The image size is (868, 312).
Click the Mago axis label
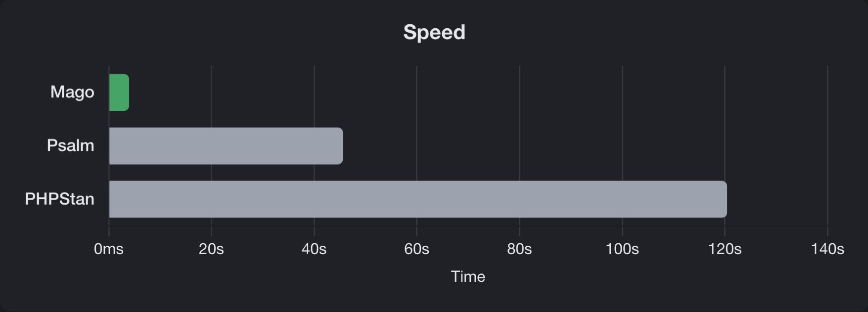pyautogui.click(x=72, y=92)
